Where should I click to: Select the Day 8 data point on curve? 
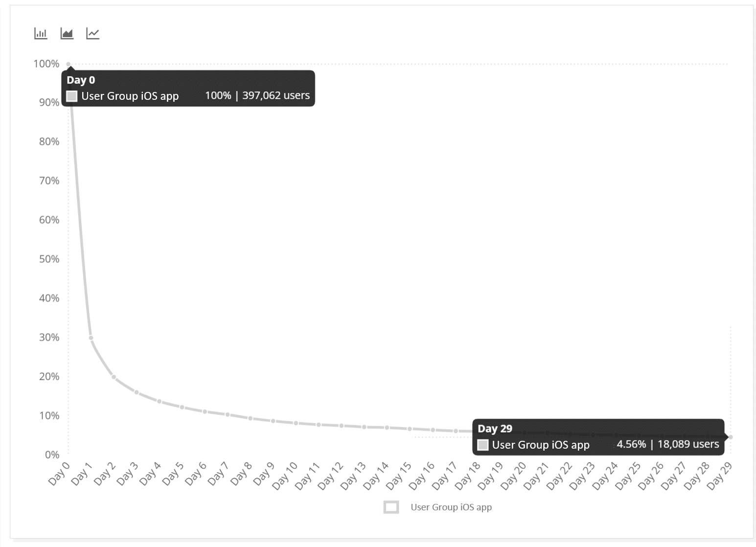pyautogui.click(x=250, y=418)
